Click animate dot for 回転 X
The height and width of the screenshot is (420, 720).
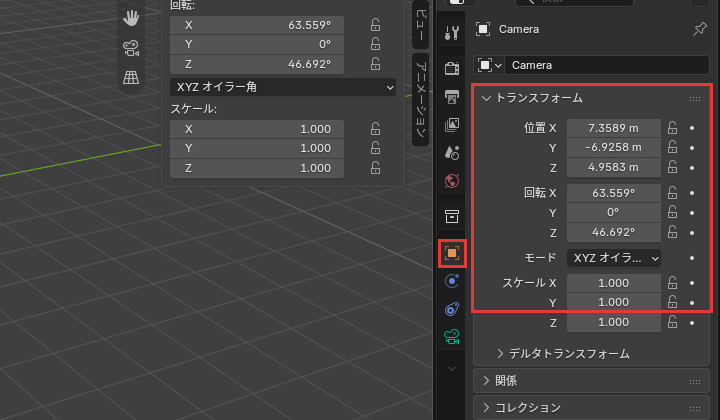click(x=692, y=194)
